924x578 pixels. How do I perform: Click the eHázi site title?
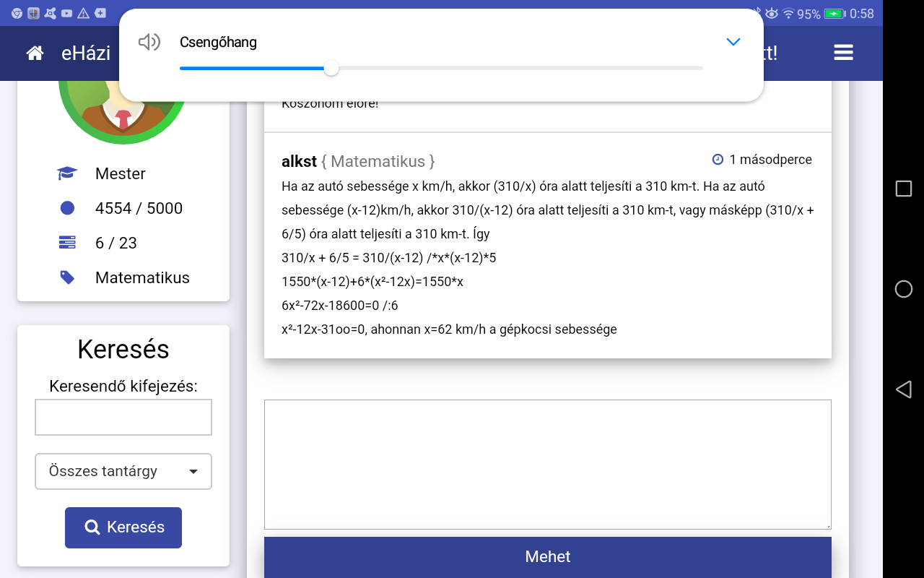tap(86, 53)
